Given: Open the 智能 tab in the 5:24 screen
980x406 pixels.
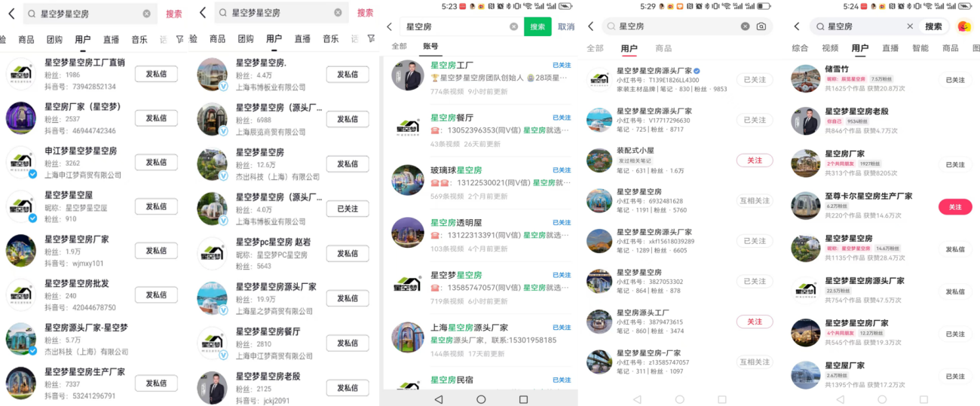Looking at the screenshot, I should [x=920, y=48].
